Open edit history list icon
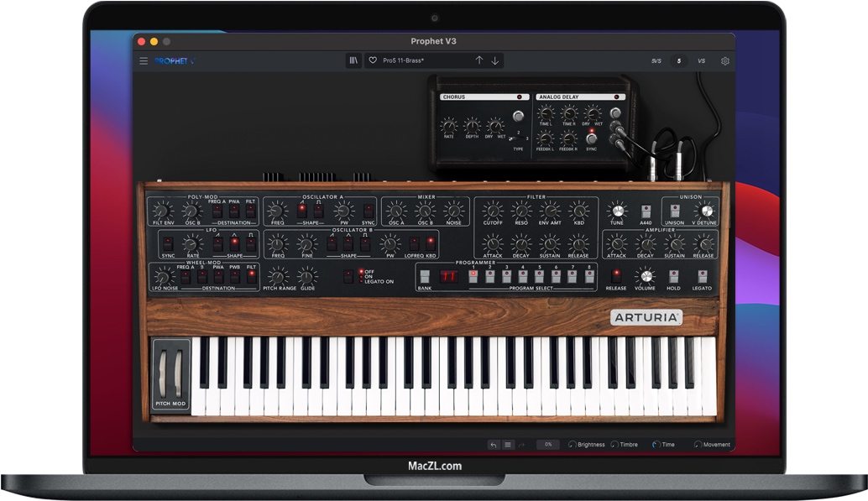This screenshot has width=868, height=501. coord(508,445)
